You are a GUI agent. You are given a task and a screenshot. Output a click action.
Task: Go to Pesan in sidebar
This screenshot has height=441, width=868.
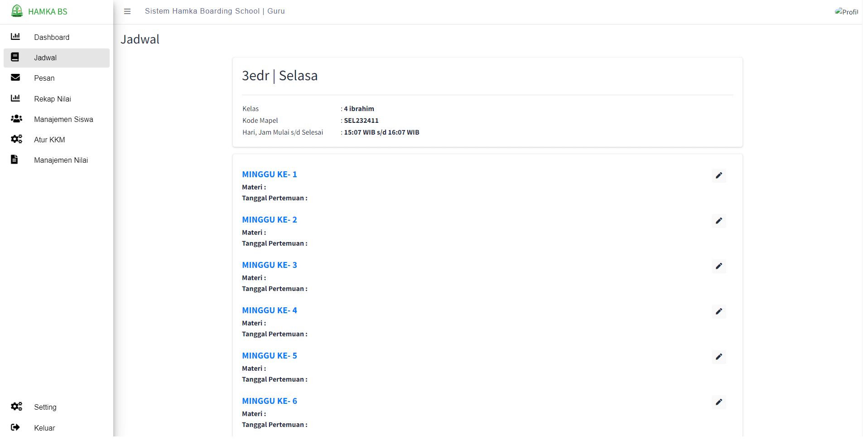(57, 78)
